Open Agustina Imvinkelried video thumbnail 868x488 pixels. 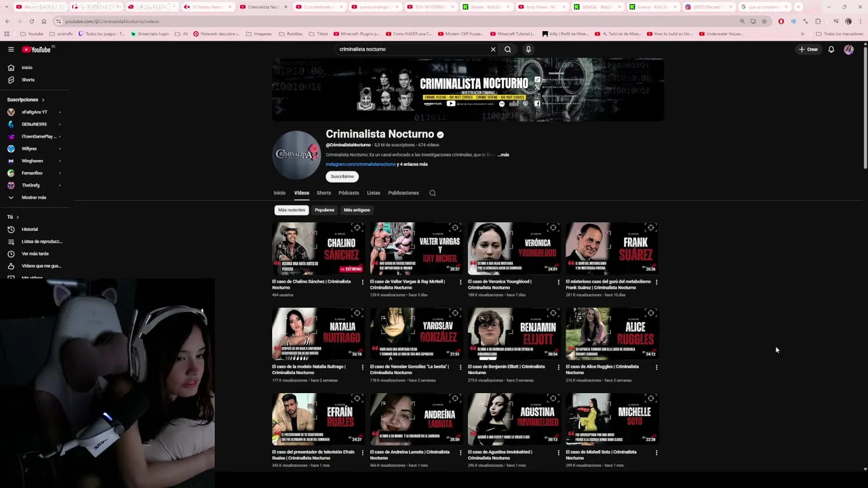coord(513,419)
